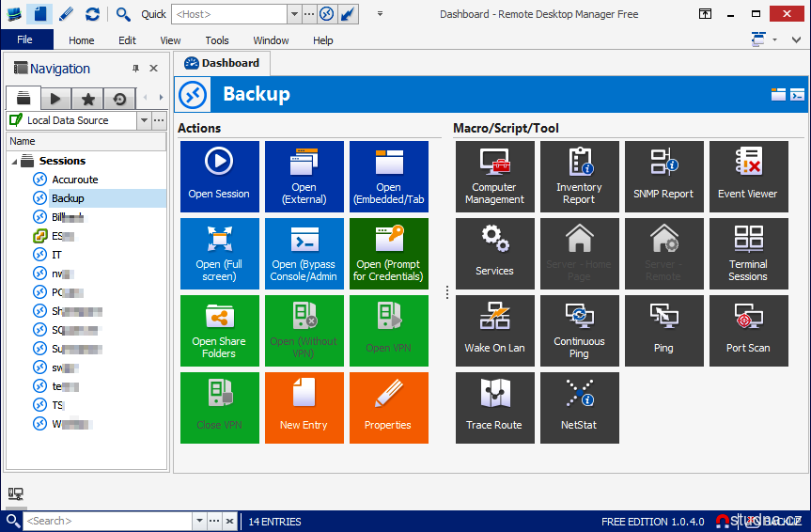Switch to opened sessions play view

point(55,99)
